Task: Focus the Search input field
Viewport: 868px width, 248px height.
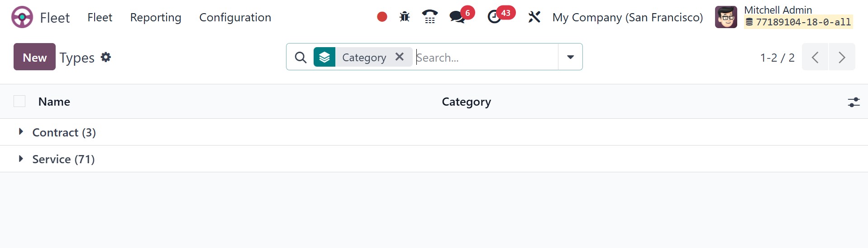Action: point(484,57)
